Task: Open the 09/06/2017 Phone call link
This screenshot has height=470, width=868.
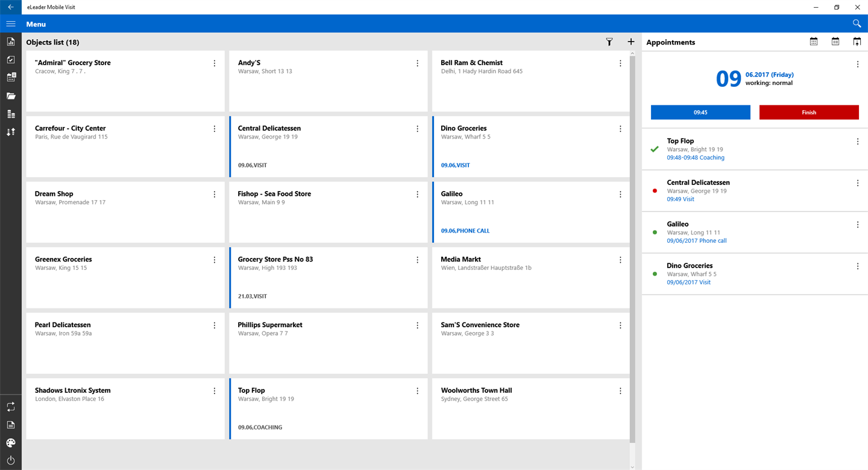Action: [x=697, y=241]
